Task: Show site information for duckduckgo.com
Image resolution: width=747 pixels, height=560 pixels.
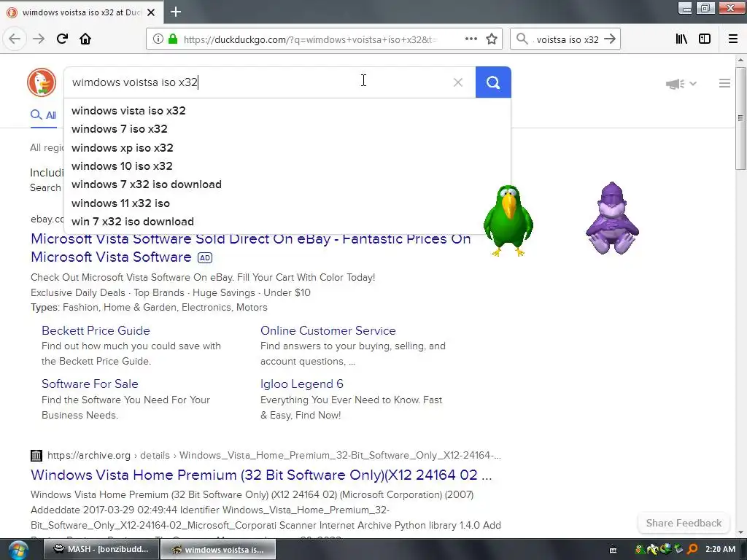Action: 158,39
